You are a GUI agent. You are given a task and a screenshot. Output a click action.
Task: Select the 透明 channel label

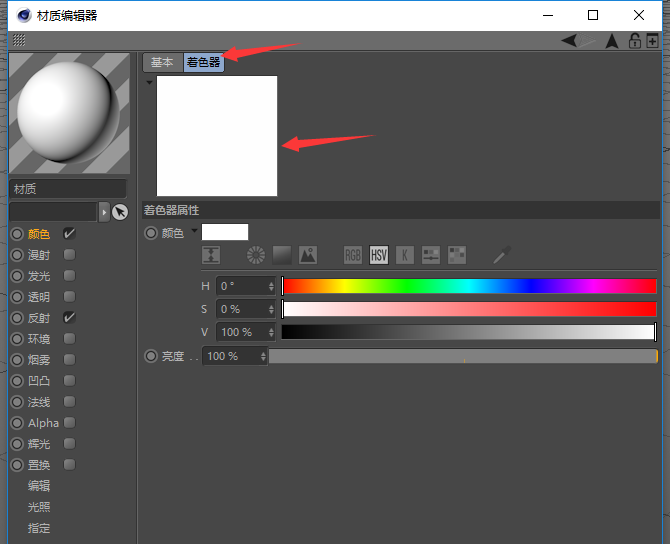(x=39, y=297)
